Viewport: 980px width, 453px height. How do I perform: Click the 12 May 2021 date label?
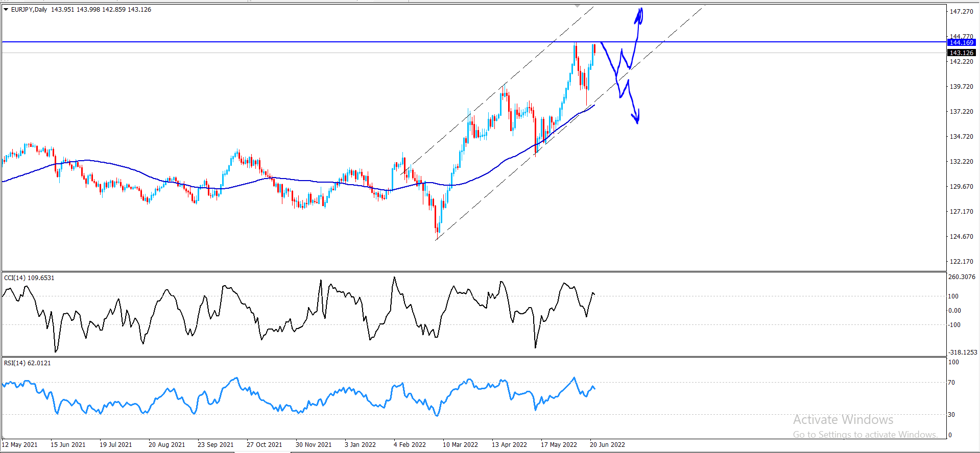(19, 445)
